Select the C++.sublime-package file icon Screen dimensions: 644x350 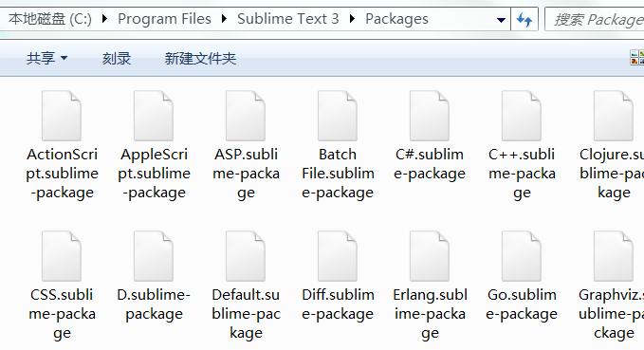pos(522,116)
